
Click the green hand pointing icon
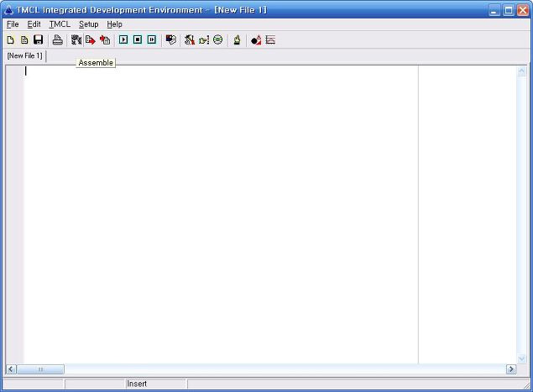click(204, 40)
